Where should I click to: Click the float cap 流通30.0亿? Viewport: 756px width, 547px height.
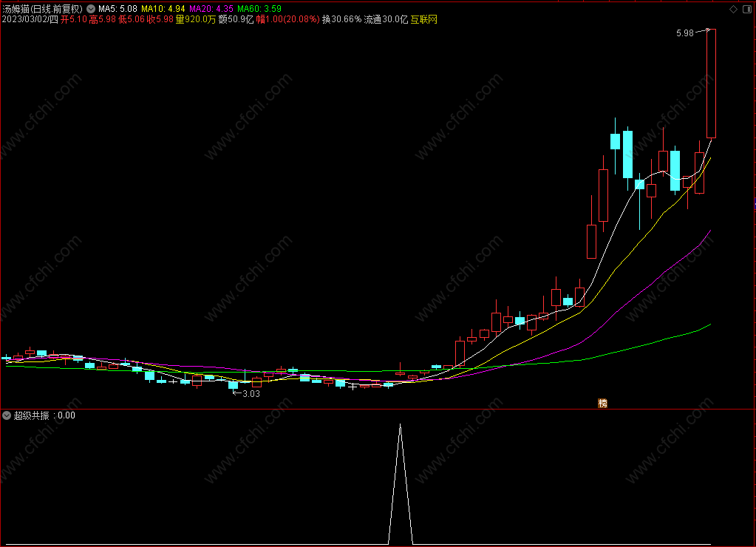[386, 19]
